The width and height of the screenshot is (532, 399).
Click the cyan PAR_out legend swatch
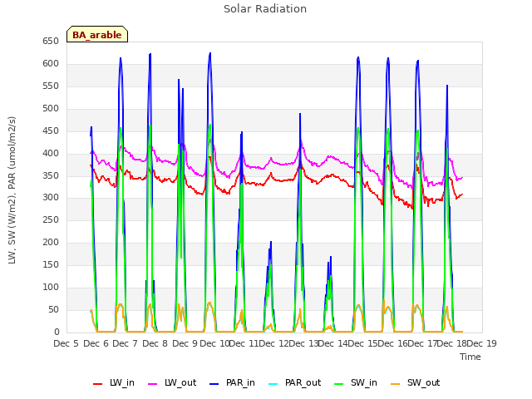click(273, 384)
